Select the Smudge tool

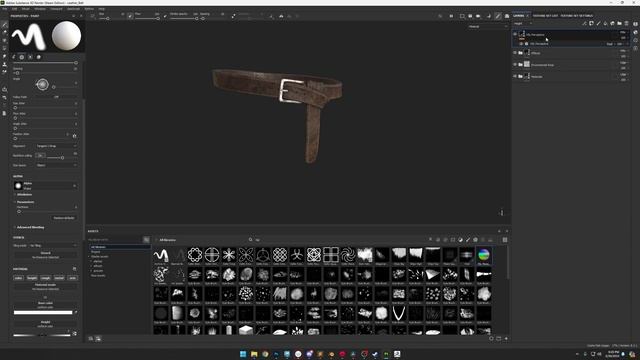click(4, 56)
